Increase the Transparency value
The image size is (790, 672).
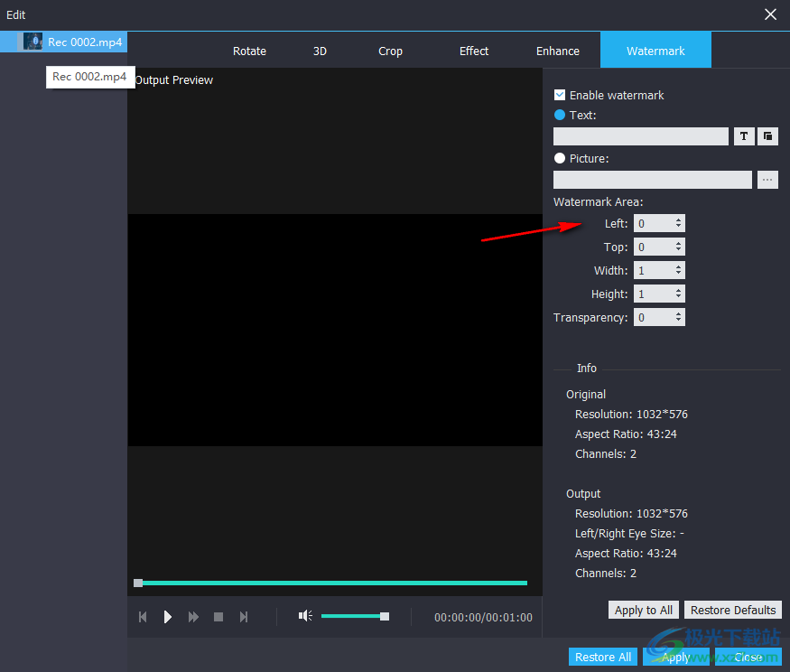click(678, 313)
